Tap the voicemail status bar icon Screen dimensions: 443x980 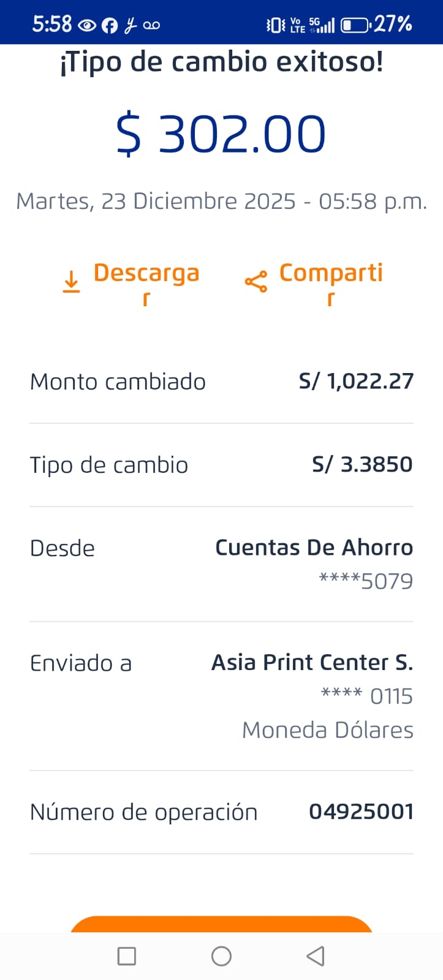(x=151, y=25)
